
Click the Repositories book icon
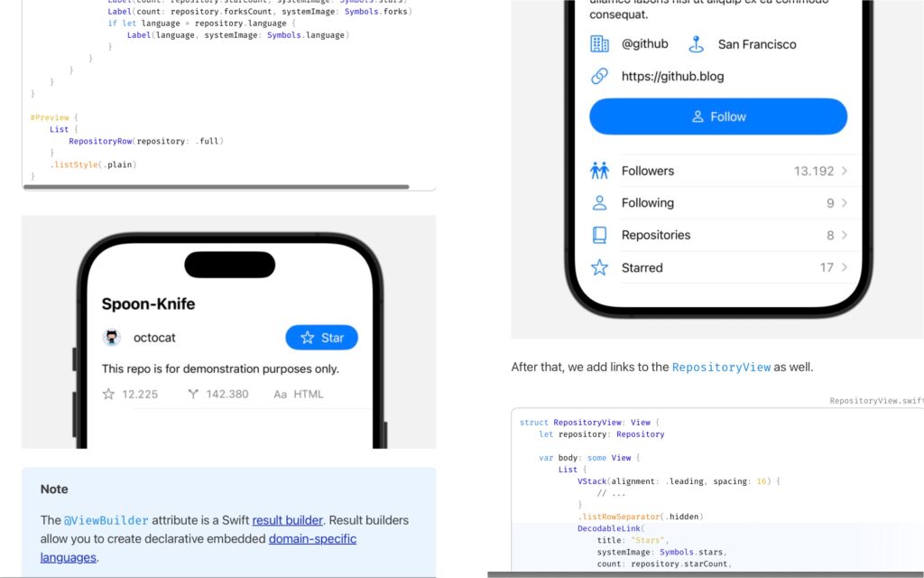coord(599,235)
